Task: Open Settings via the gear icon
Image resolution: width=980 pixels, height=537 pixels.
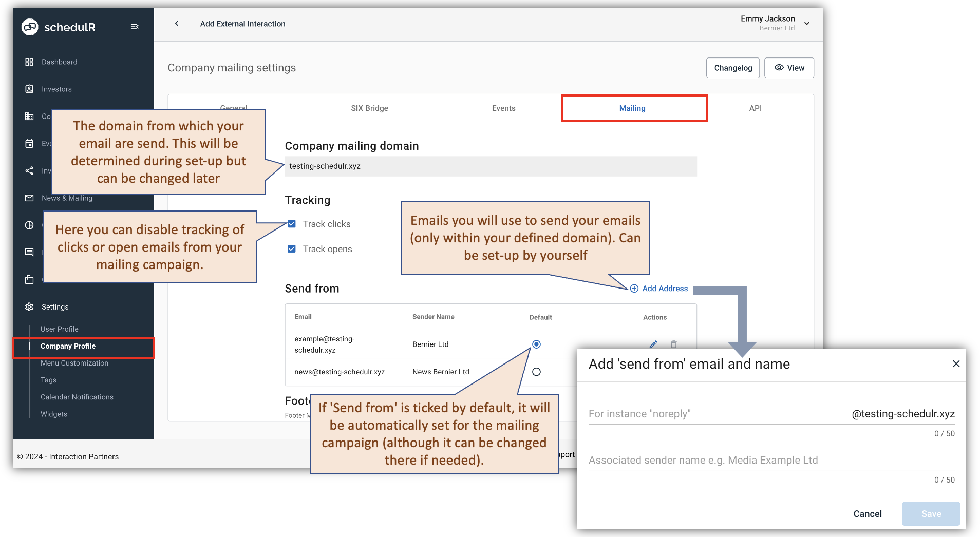Action: tap(29, 306)
